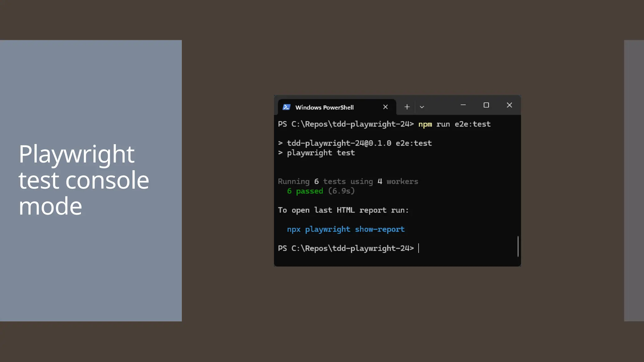Click the 'To open last HTML report run:' line

click(343, 210)
